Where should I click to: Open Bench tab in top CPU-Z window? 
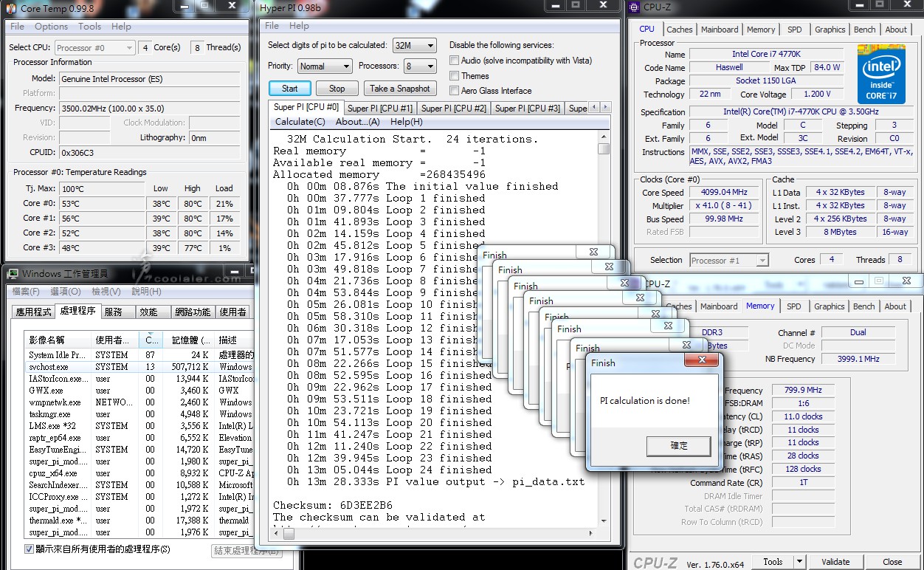click(x=864, y=30)
